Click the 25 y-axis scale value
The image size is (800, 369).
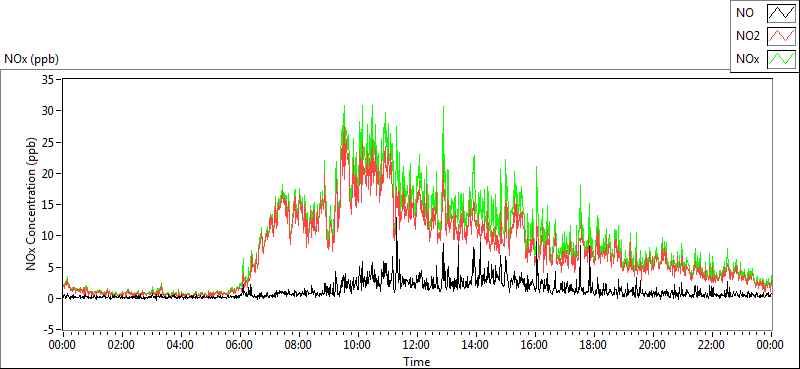click(x=48, y=142)
